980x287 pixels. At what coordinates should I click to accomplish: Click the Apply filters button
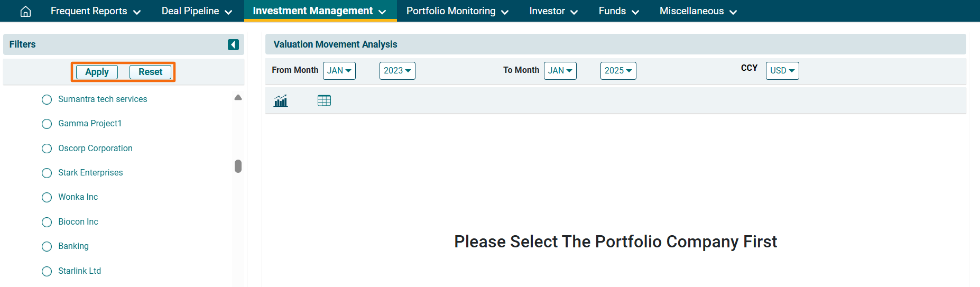pyautogui.click(x=97, y=72)
